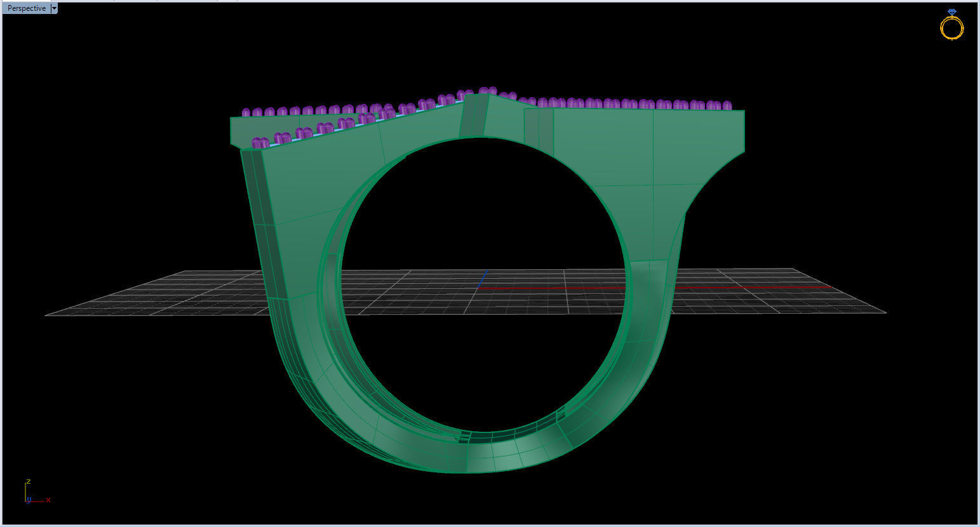Image resolution: width=980 pixels, height=527 pixels.
Task: Select the purple gemstones row on right
Action: click(x=626, y=103)
